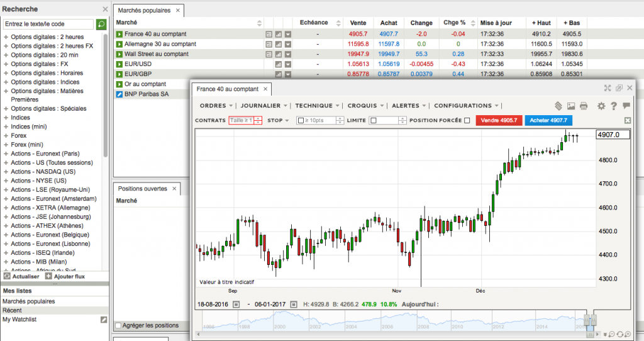Click the timeline range slider handle

(590, 321)
